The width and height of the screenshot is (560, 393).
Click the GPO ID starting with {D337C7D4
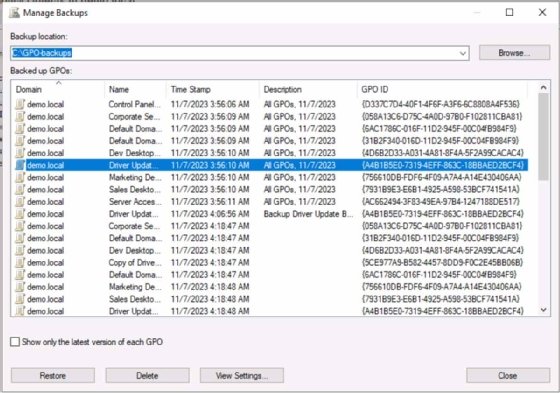pyautogui.click(x=440, y=104)
